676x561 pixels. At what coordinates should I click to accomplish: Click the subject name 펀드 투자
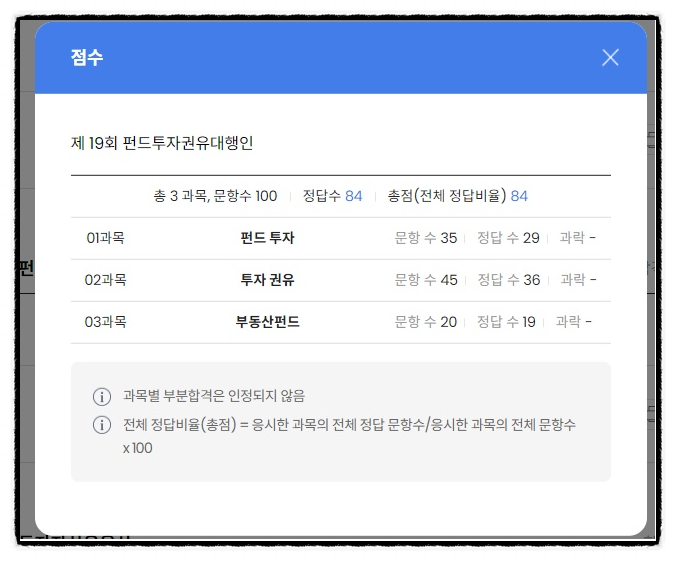(x=267, y=238)
